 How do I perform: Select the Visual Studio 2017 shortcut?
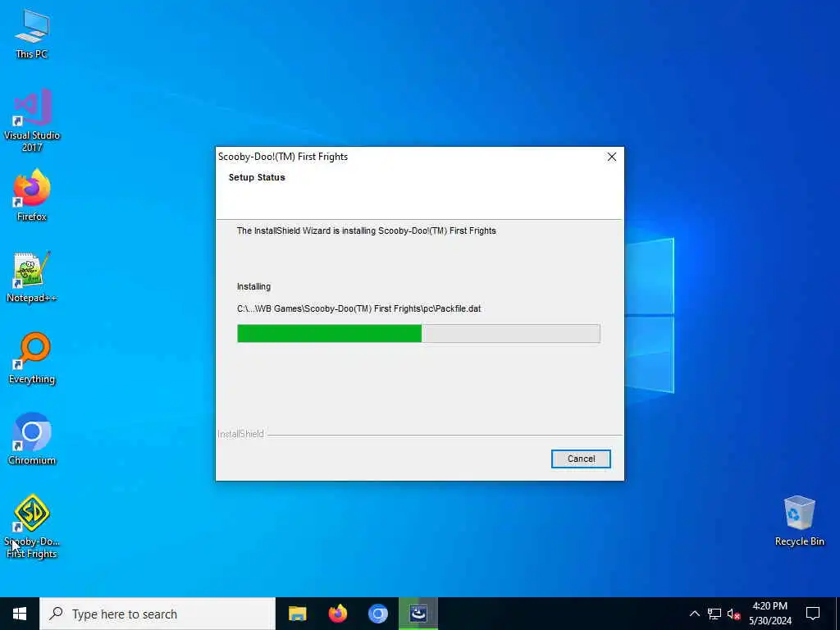pyautogui.click(x=32, y=121)
